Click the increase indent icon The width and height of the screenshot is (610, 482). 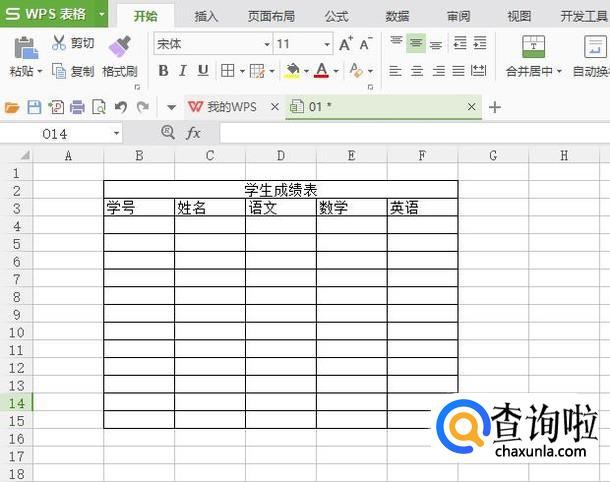click(480, 43)
